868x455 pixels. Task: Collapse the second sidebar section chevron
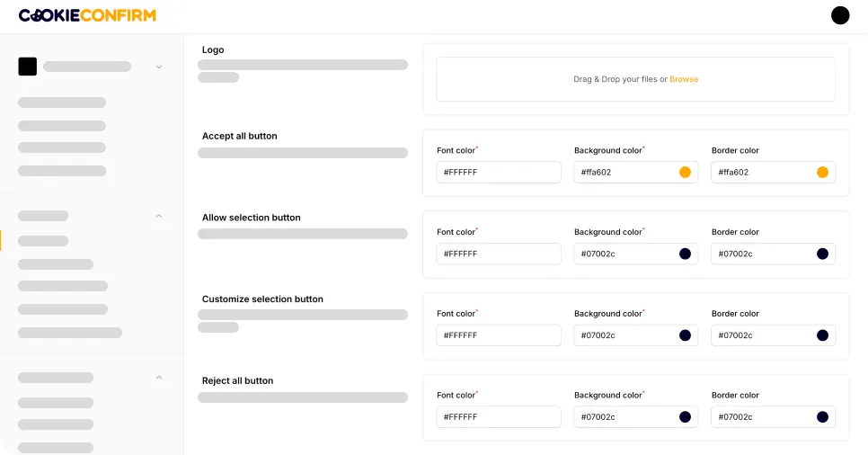(159, 216)
